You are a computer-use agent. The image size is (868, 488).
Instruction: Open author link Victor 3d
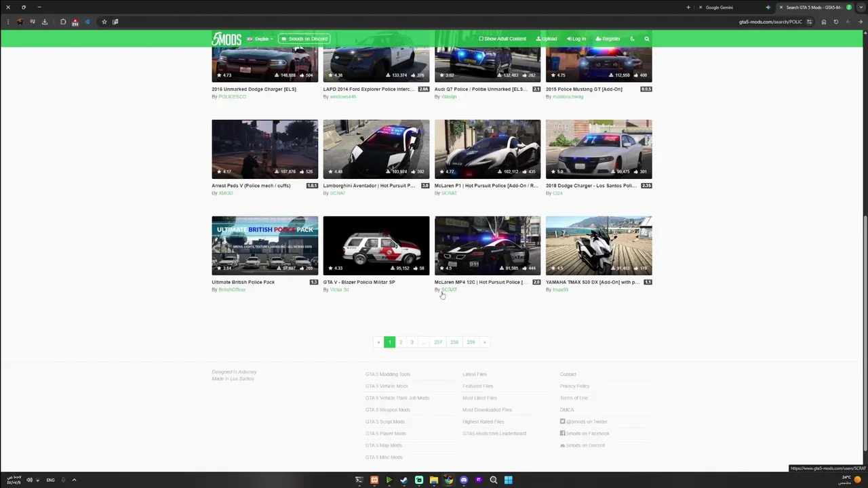[x=339, y=289]
